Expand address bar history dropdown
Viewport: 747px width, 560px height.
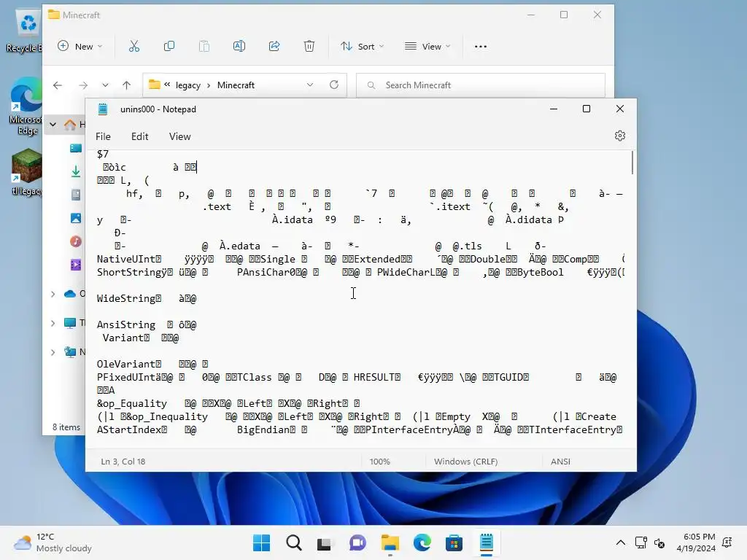[x=310, y=85]
